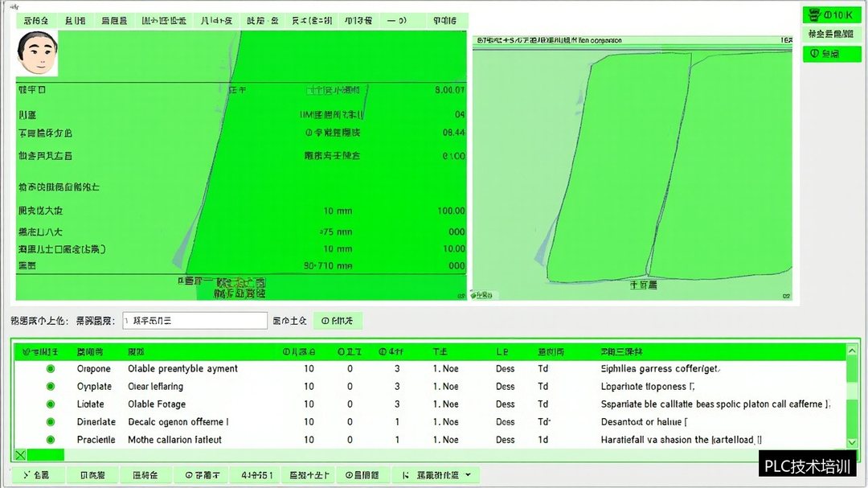Viewport: 868px width, 488px height.
Task: Click the "Td" cell in Oyiplate row
Action: pos(542,387)
